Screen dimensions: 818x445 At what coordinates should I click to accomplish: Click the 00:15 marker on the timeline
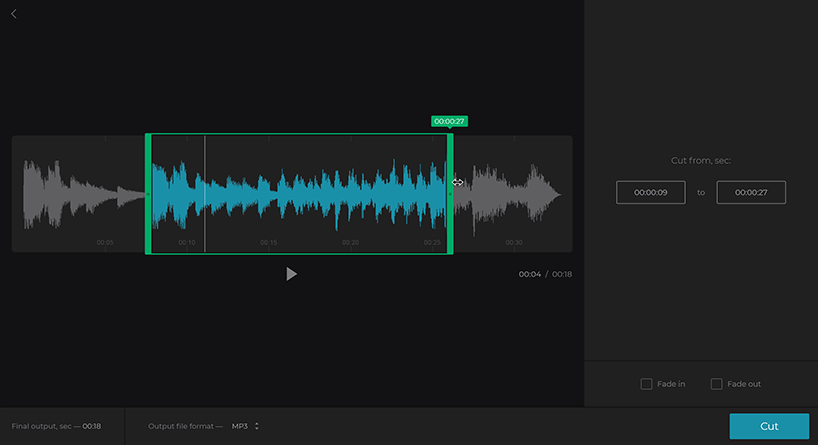[x=268, y=243]
